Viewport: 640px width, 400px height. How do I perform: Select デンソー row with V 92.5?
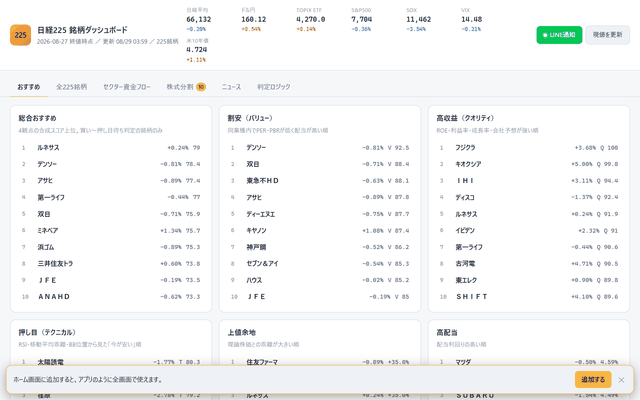tap(320, 148)
